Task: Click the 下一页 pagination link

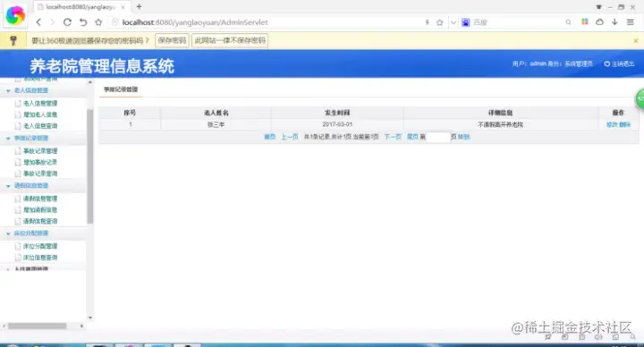Action: pyautogui.click(x=393, y=137)
